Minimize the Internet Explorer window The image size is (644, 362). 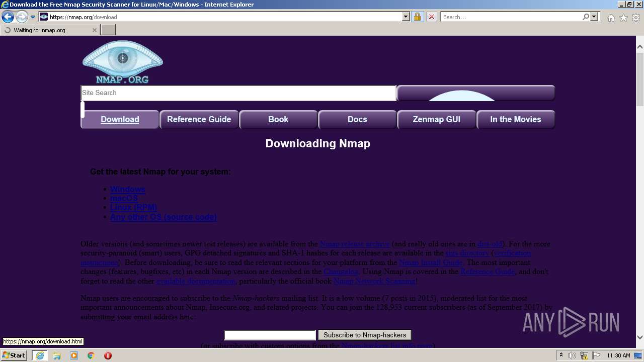pyautogui.click(x=621, y=5)
